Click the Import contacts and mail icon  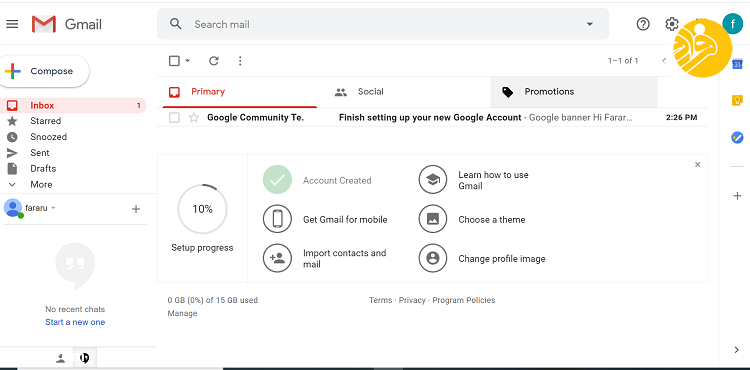277,258
